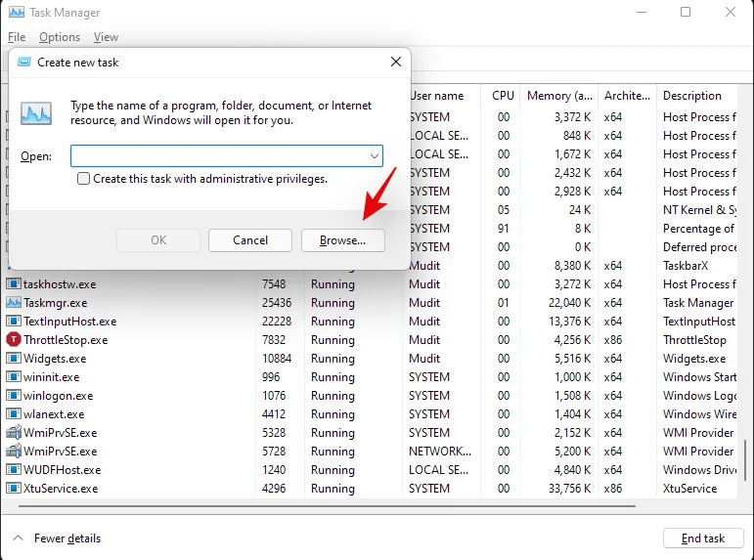
Task: Click the Task Manager title bar icon
Action: click(17, 12)
